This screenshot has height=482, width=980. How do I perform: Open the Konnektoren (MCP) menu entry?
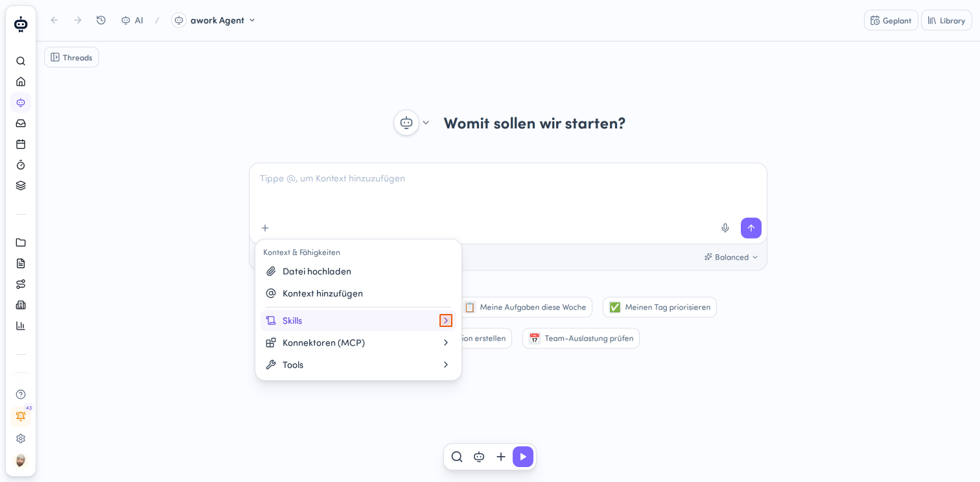click(x=358, y=343)
